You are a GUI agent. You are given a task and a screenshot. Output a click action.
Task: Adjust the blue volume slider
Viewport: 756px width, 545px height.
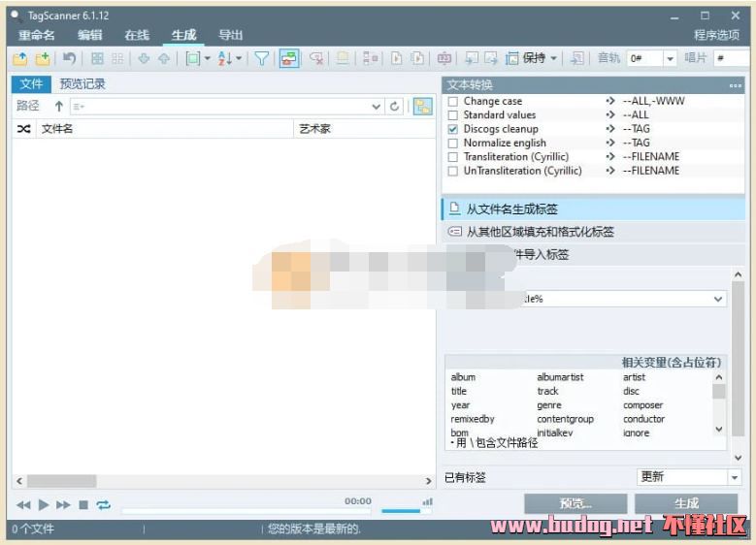click(405, 511)
